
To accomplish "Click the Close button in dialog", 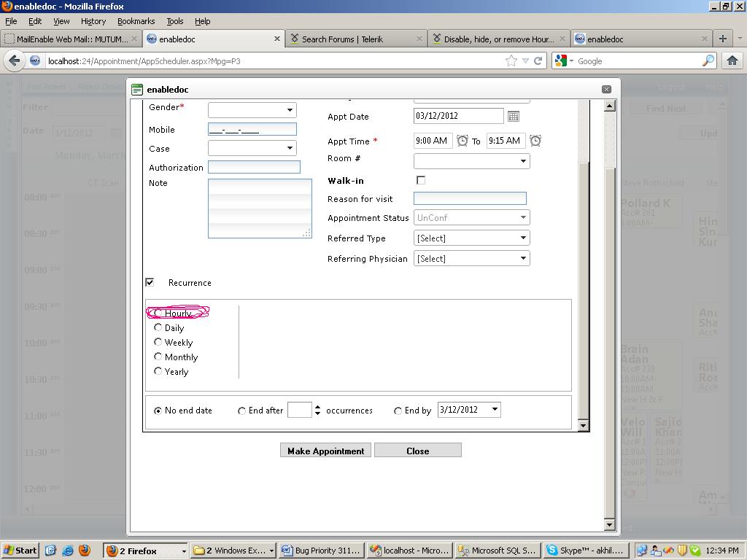I will [x=418, y=451].
